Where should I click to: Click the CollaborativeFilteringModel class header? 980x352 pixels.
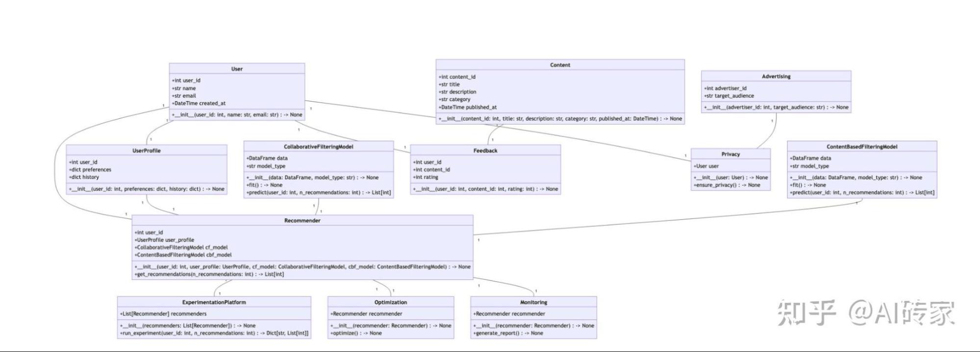[x=318, y=147]
